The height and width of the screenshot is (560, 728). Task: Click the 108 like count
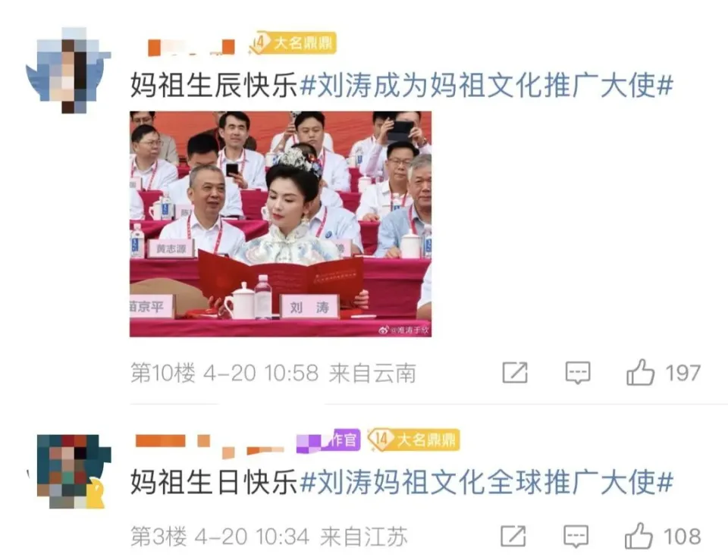[682, 537]
